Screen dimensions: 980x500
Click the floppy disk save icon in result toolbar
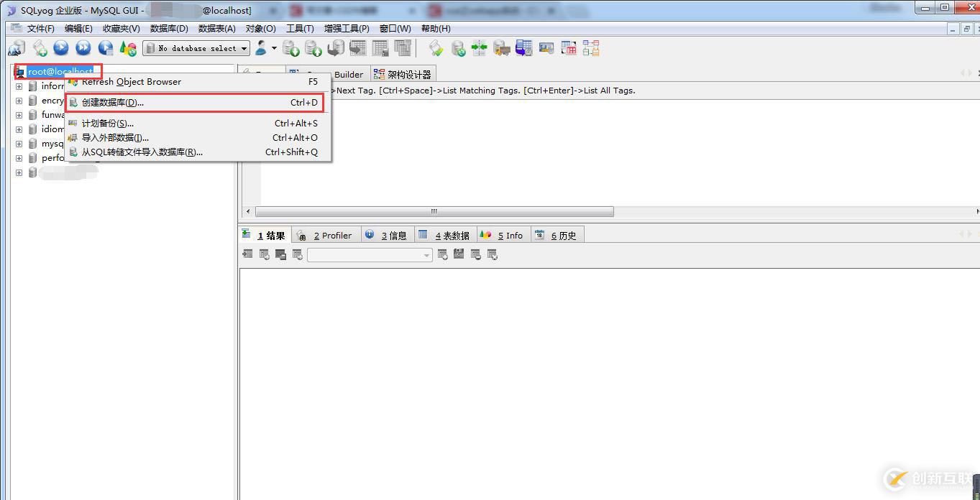(459, 254)
